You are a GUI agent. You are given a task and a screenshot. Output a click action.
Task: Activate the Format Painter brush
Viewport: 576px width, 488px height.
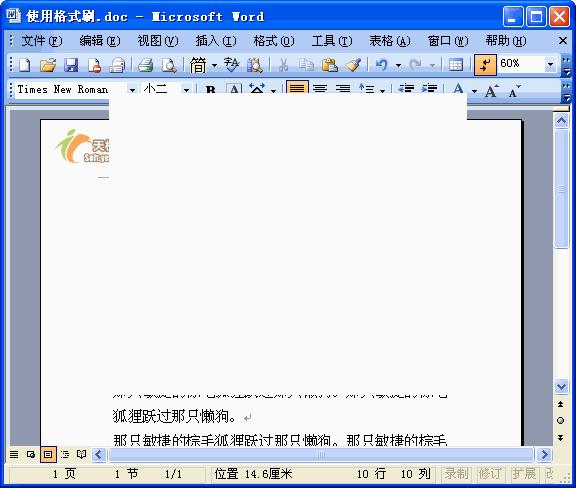[353, 65]
